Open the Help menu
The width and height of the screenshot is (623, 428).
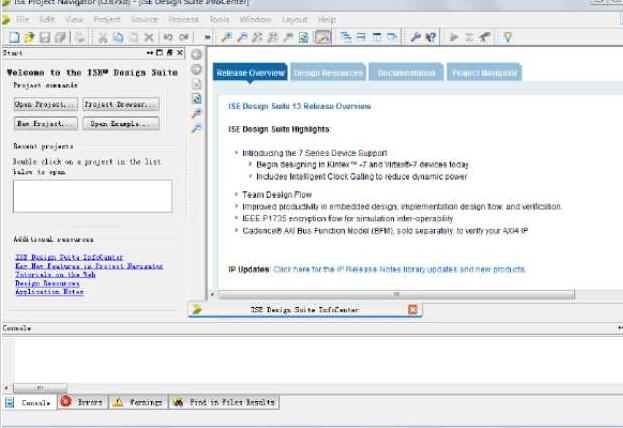[327, 19]
